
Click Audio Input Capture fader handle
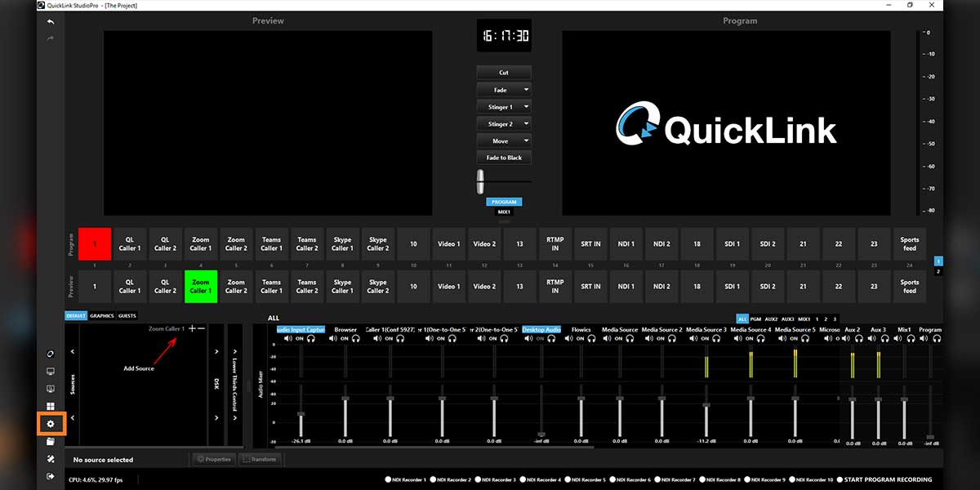(x=301, y=414)
